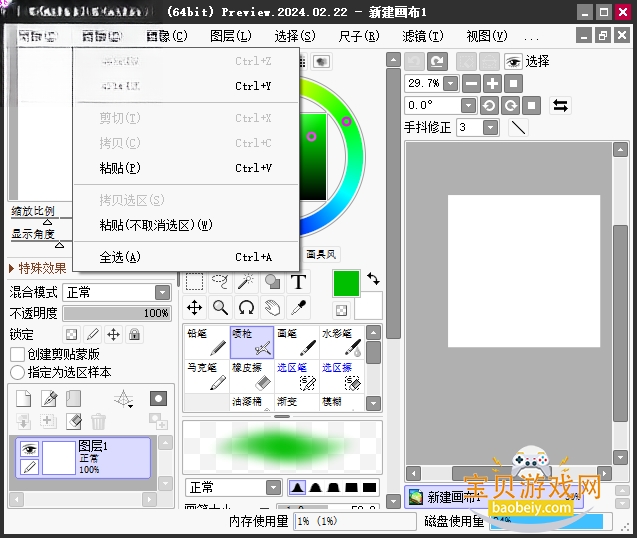Adjust the 不透明度 opacity slider
This screenshot has width=637, height=538.
coord(117,313)
